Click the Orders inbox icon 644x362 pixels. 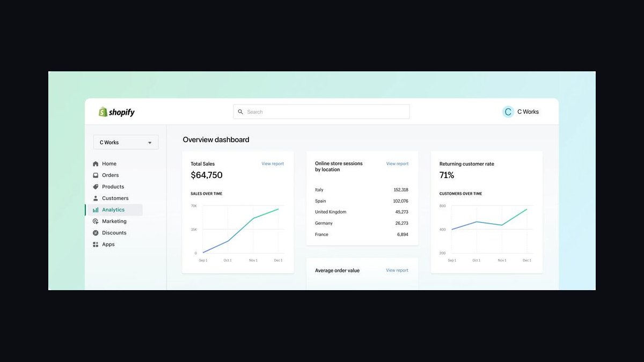pos(96,175)
